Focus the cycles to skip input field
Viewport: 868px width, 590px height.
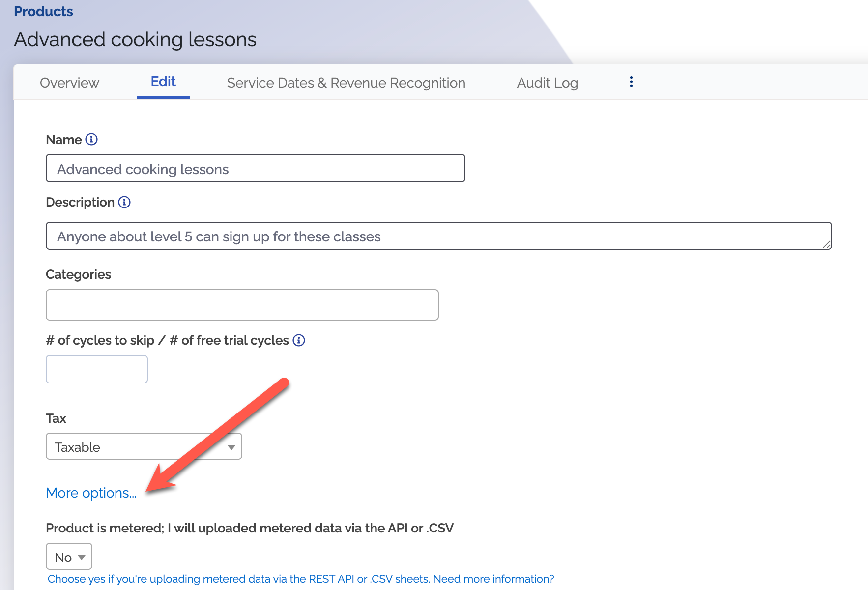coord(97,369)
